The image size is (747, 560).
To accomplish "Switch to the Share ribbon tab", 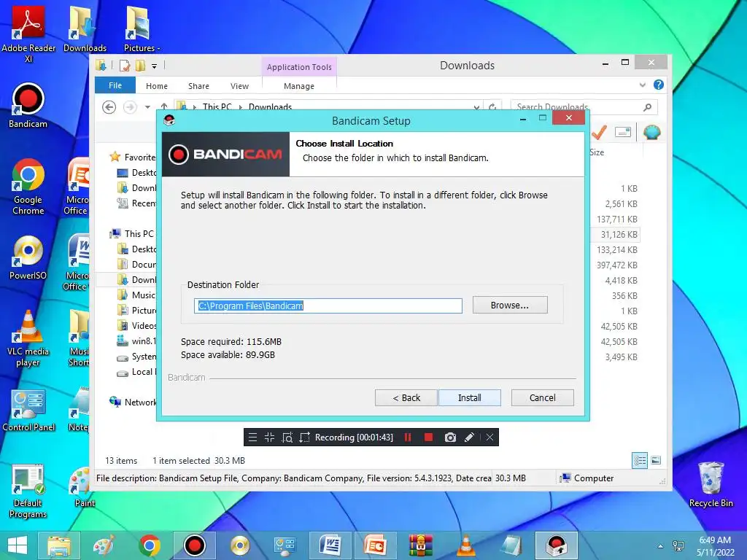I will click(x=198, y=86).
